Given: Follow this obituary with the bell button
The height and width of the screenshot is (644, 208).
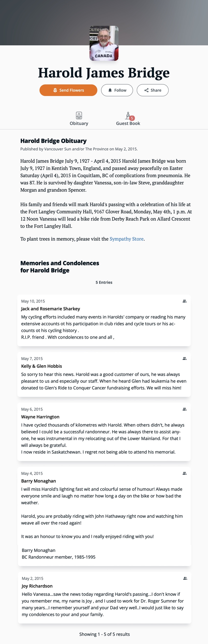Looking at the screenshot, I should tap(117, 90).
